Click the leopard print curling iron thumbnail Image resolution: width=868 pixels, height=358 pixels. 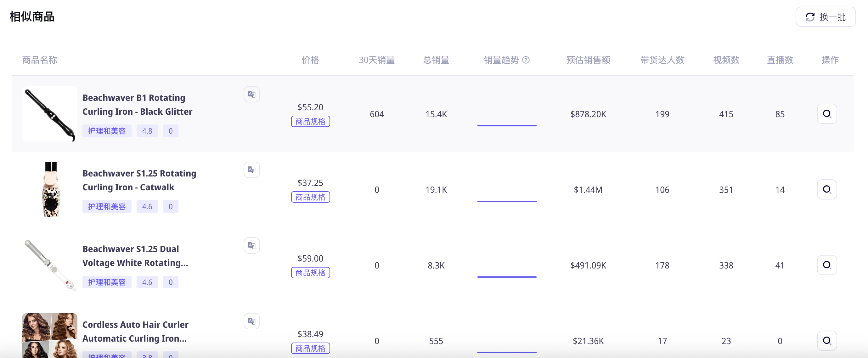click(51, 189)
